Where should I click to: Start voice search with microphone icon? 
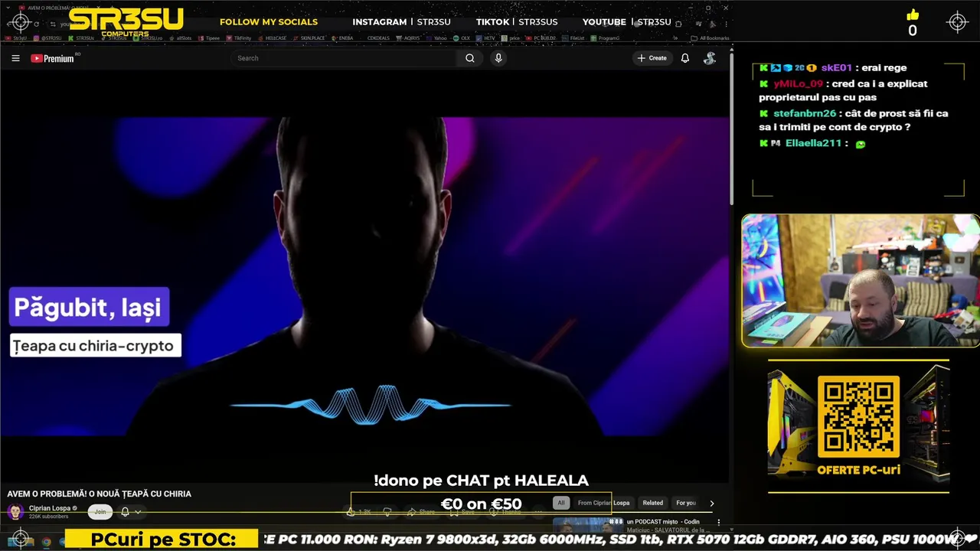tap(498, 58)
